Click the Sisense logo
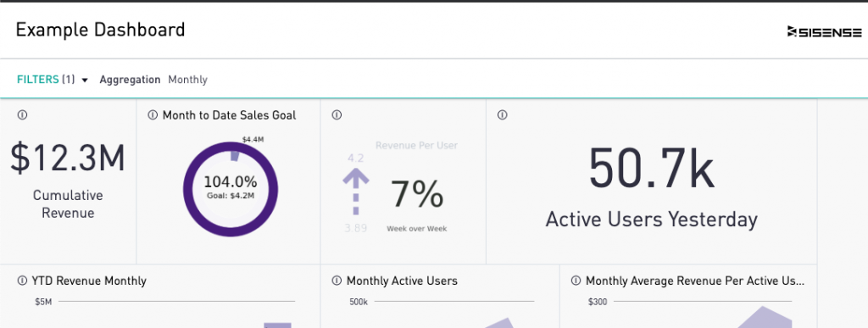868x328 pixels. point(824,32)
